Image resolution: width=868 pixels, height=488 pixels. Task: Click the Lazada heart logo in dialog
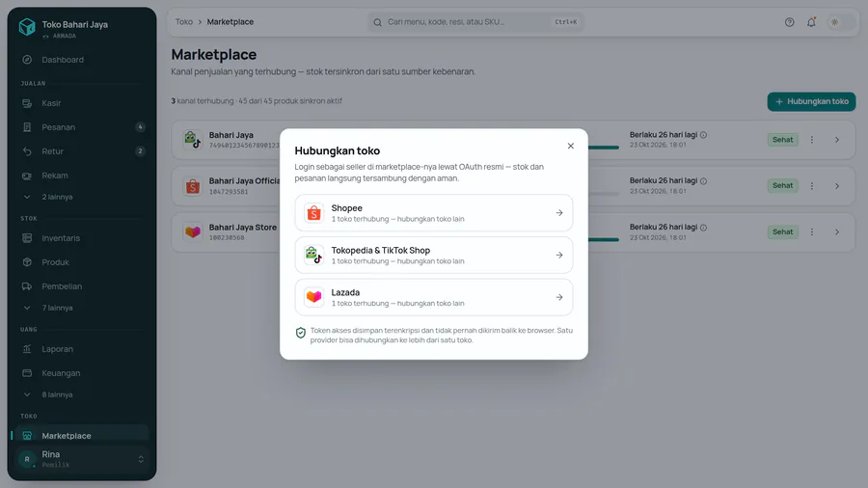pos(313,297)
